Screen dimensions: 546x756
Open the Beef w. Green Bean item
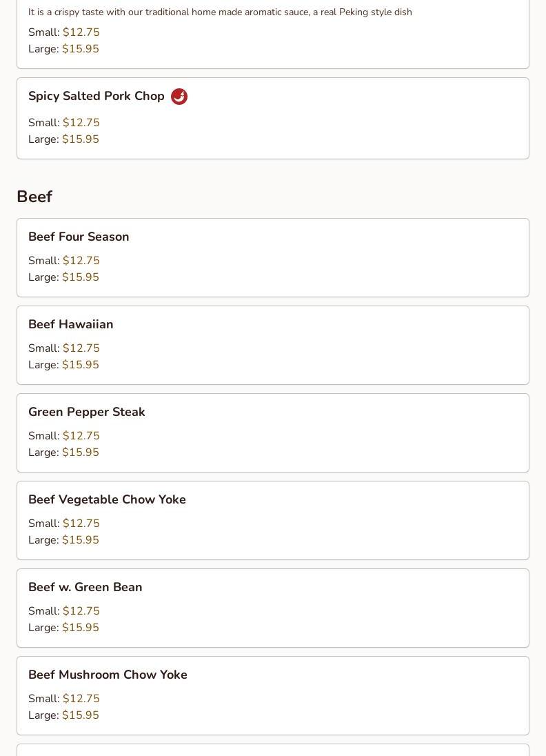(85, 587)
